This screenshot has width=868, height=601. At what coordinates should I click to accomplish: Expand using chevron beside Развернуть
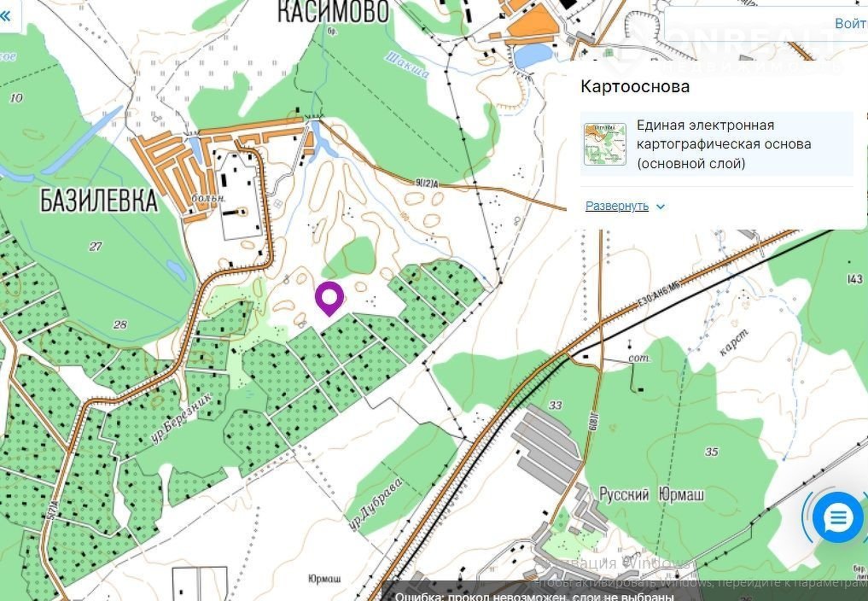point(660,207)
